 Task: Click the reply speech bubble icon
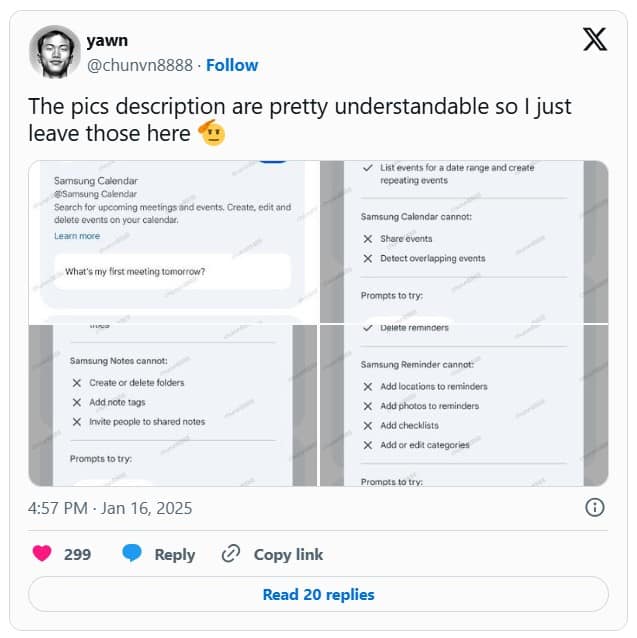(x=132, y=554)
